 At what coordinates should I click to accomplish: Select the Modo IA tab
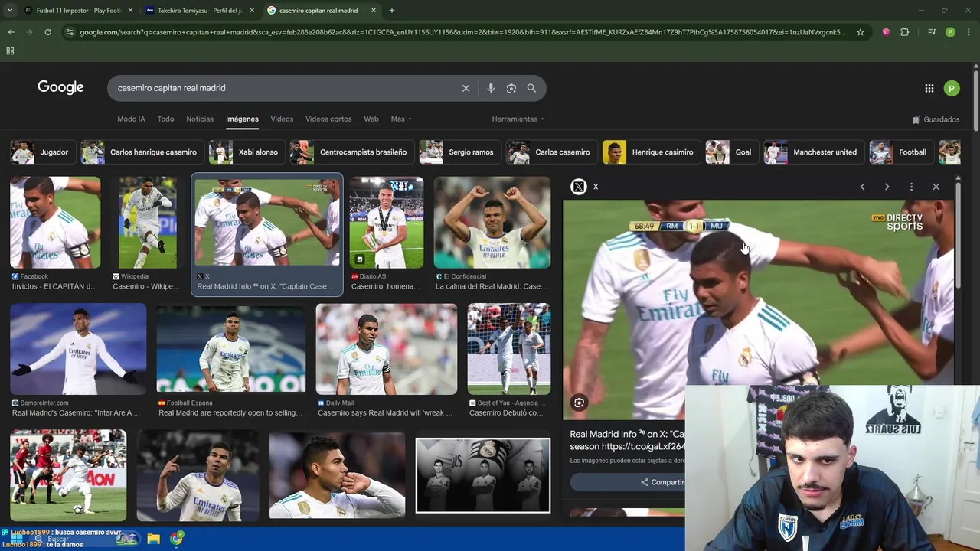pyautogui.click(x=131, y=119)
